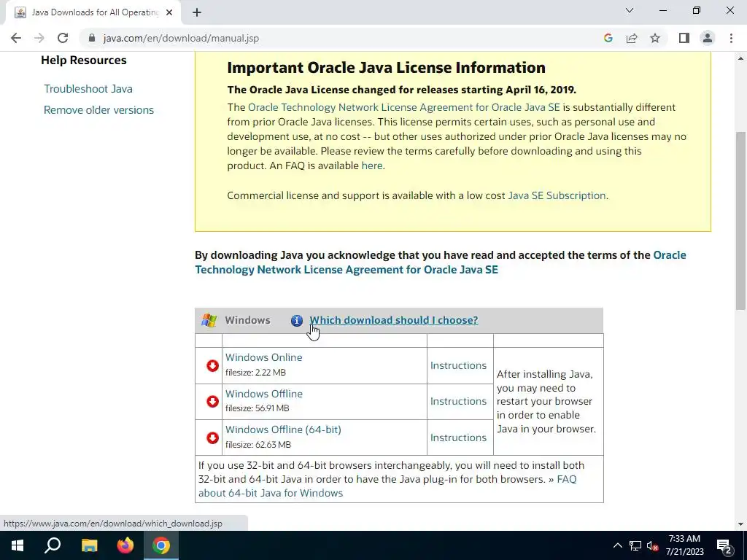747x560 pixels.
Task: Open the Chrome profile avatar icon
Action: (708, 38)
